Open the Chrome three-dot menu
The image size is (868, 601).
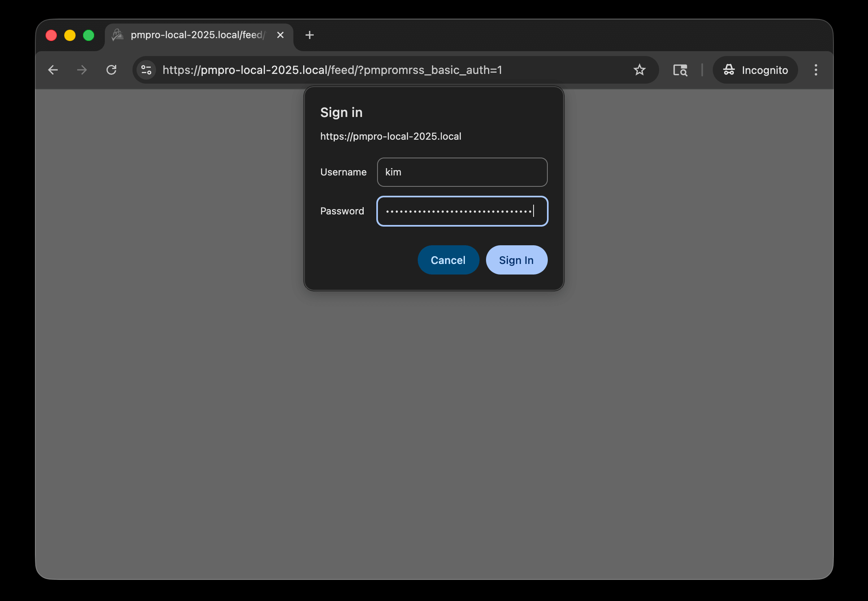point(816,70)
